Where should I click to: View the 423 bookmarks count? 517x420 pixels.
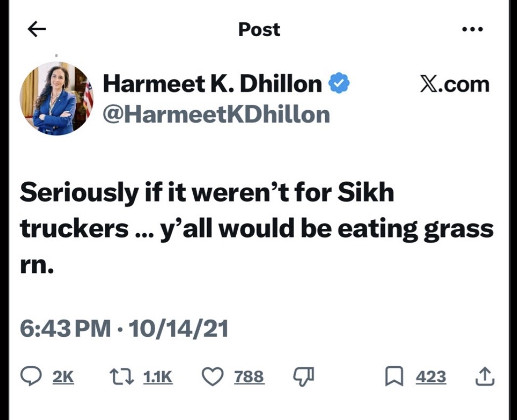point(431,378)
